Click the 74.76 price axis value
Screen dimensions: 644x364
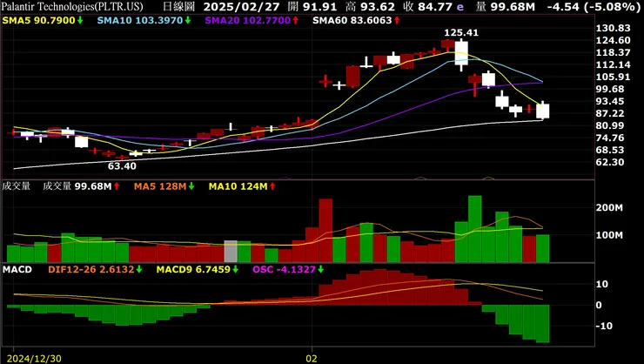coord(610,138)
